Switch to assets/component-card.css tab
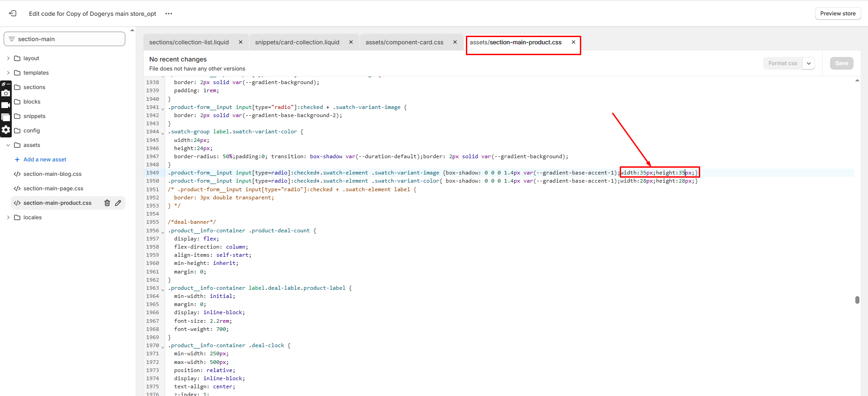This screenshot has height=396, width=868. pos(404,42)
